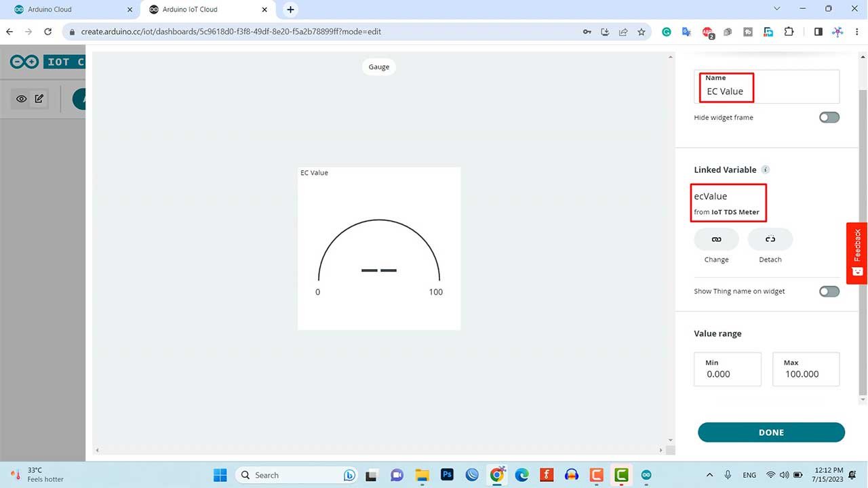Click the Detach variable icon
Screen dimensions: 868x488
770,239
